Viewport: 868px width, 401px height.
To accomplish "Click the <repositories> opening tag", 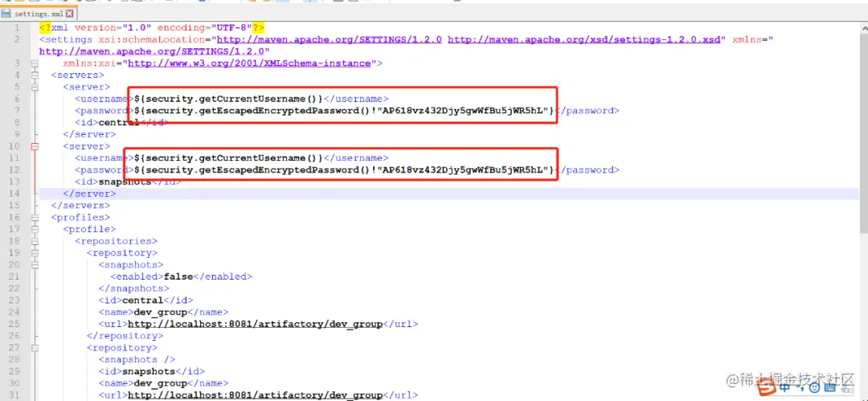I will point(117,241).
